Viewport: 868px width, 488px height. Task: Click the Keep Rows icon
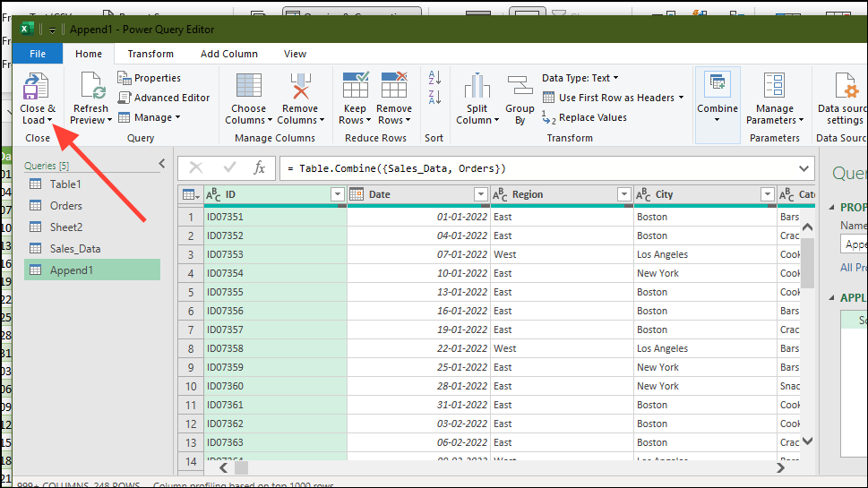point(356,86)
